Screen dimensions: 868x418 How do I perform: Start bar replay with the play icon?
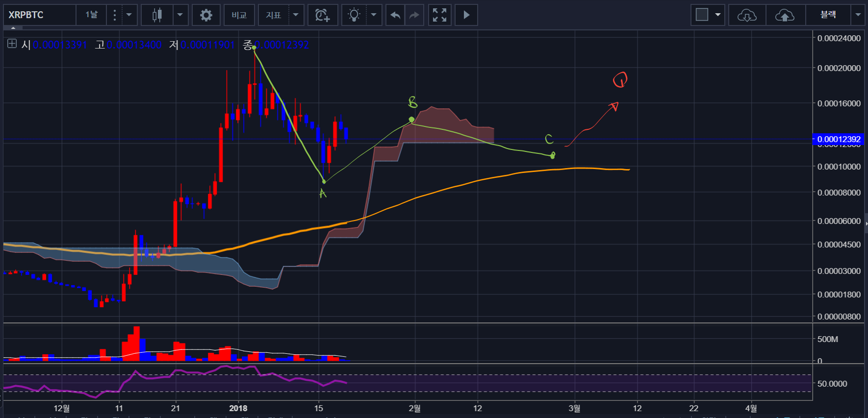coord(466,15)
